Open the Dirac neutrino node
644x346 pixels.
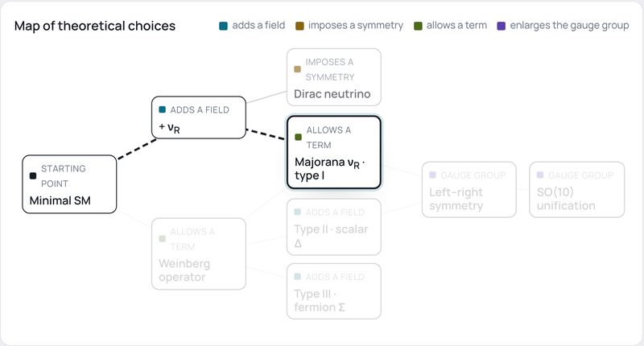pos(334,77)
